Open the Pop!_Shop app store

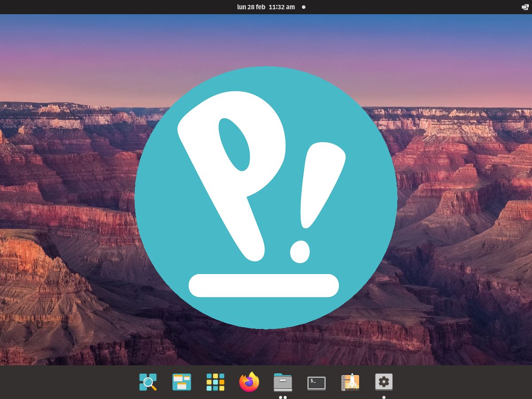350,382
